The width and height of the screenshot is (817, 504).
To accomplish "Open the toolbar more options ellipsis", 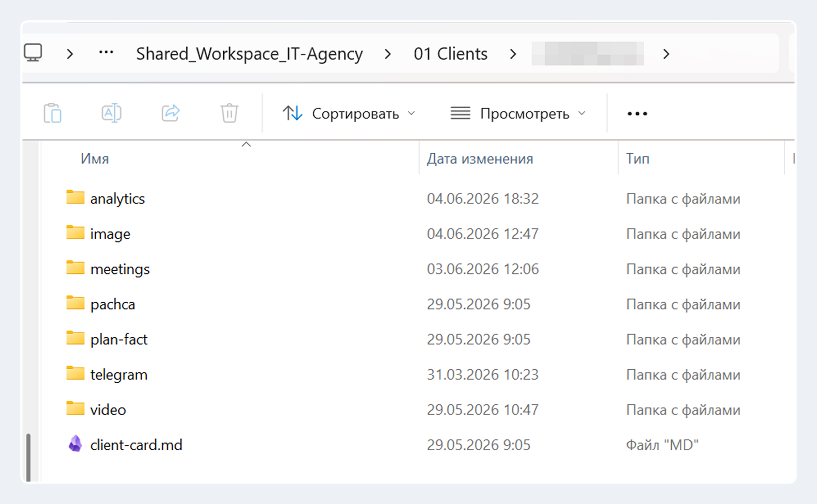I will tap(637, 114).
